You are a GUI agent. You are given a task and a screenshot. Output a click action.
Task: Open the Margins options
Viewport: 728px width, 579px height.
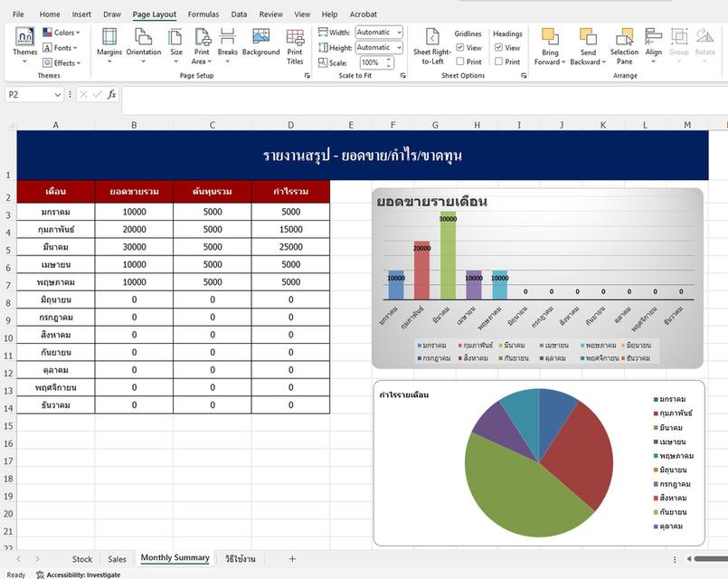click(x=109, y=46)
